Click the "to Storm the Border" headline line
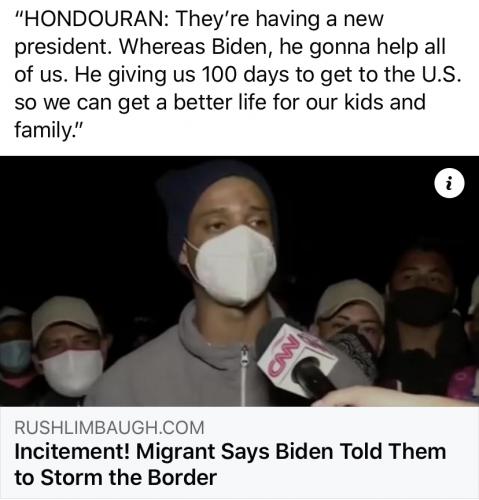Image resolution: width=479 pixels, height=500 pixels. (116, 477)
